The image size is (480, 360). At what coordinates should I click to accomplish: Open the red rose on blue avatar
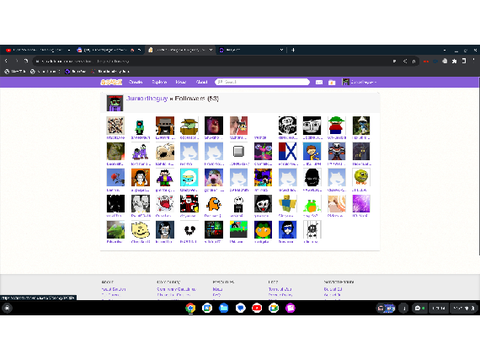[x=116, y=178]
